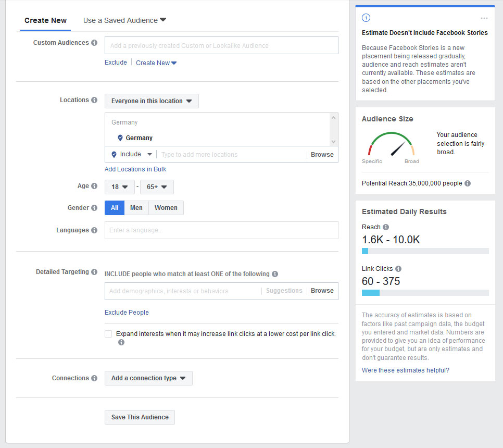Click the Reach estimate progress bar
This screenshot has height=448, width=503.
click(425, 251)
